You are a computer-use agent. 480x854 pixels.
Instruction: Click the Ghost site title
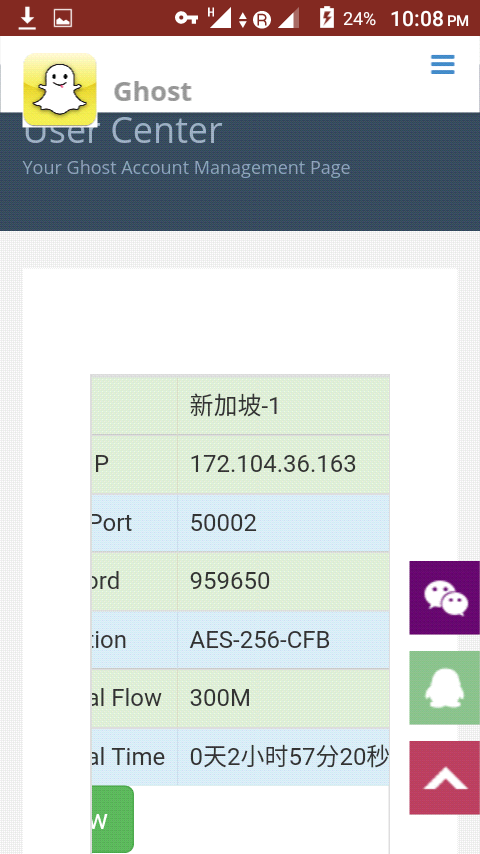point(153,92)
